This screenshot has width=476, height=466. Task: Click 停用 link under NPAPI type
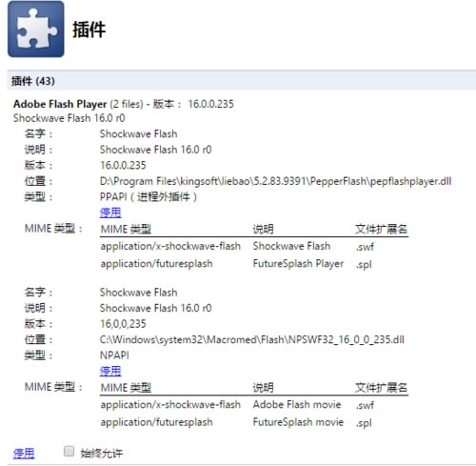[x=110, y=371]
